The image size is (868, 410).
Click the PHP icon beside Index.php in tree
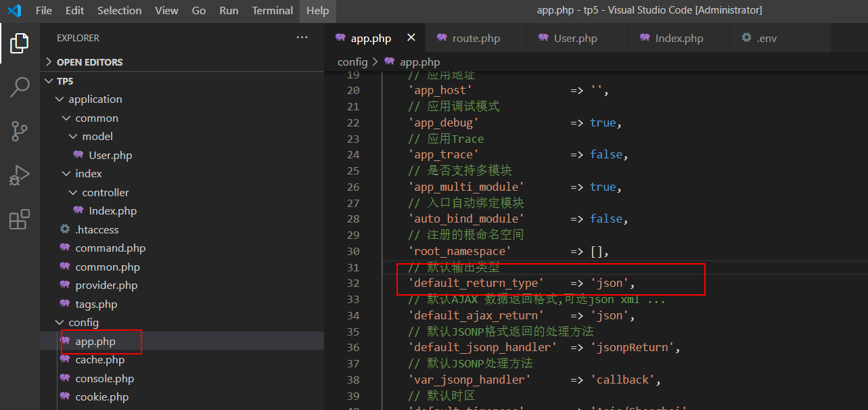(78, 210)
